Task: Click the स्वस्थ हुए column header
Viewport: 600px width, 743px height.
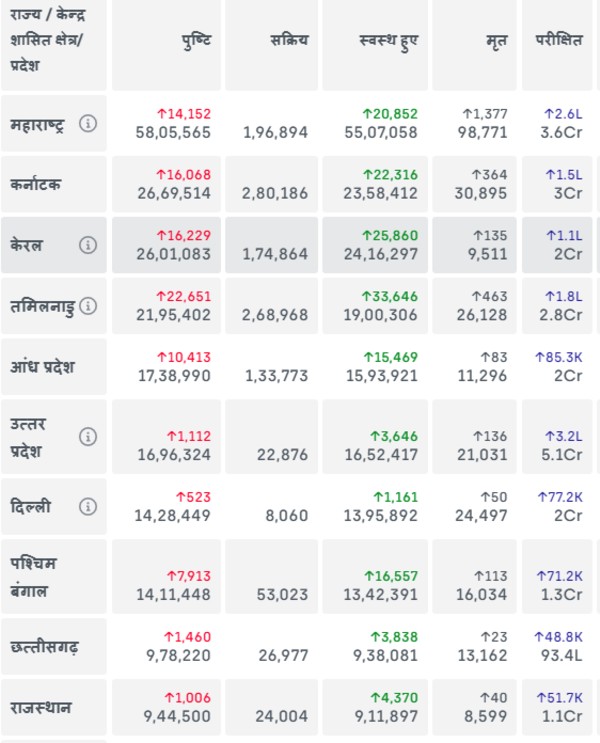Action: (x=388, y=41)
